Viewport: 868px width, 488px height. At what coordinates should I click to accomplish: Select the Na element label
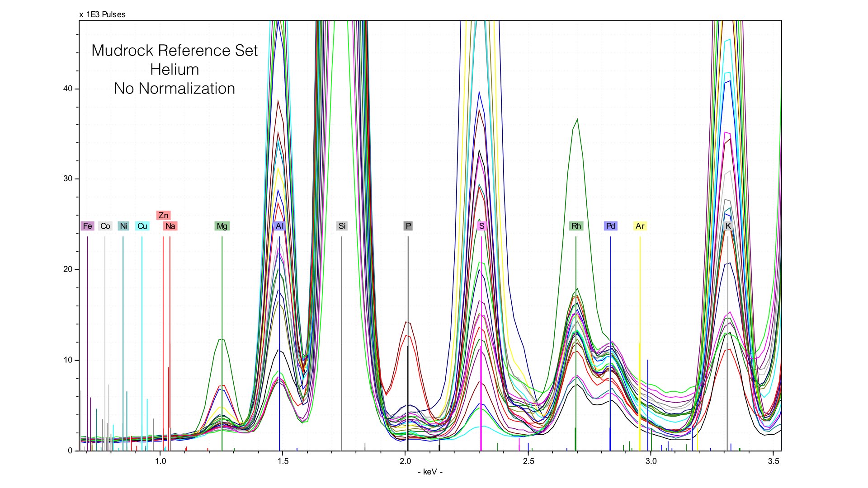170,226
